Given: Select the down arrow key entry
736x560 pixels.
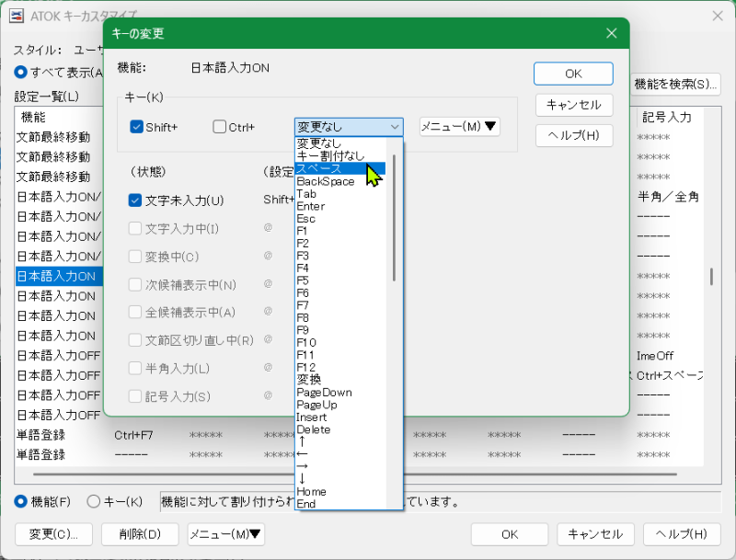Looking at the screenshot, I should pyautogui.click(x=340, y=479).
